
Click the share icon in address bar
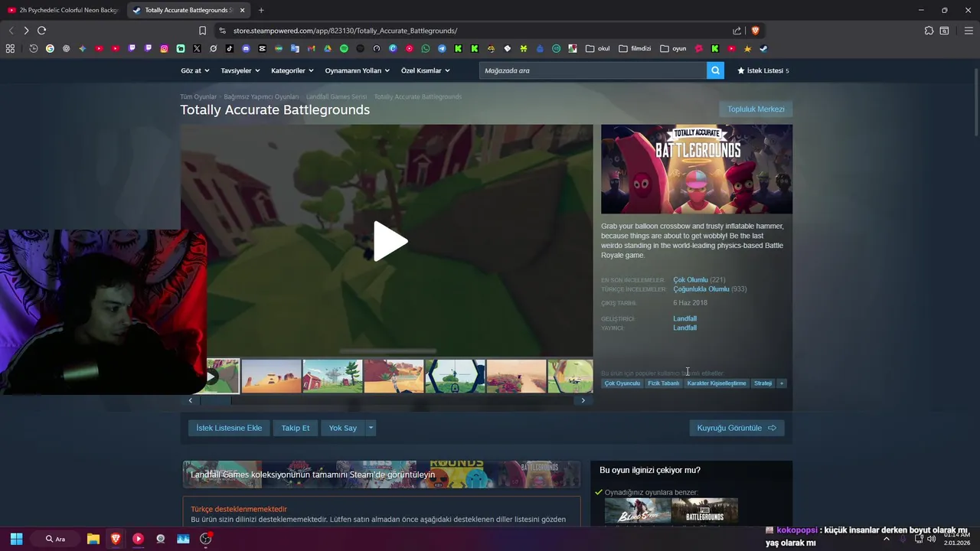pos(737,31)
